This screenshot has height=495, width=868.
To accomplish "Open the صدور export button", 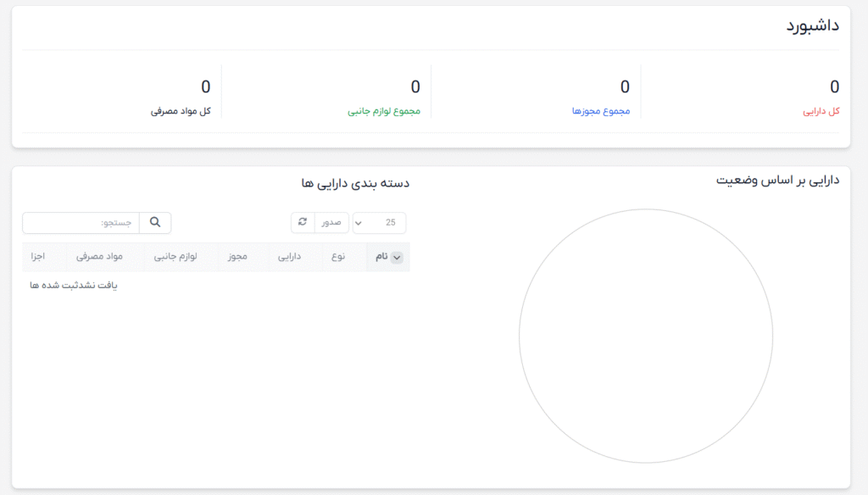I will [x=331, y=223].
